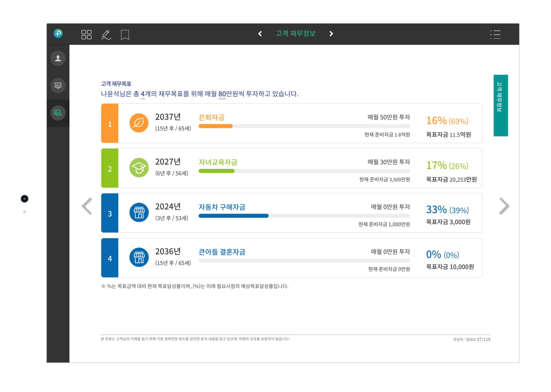The height and width of the screenshot is (392, 551).
Task: Click the orange leaf retirement icon
Action: 139,123
